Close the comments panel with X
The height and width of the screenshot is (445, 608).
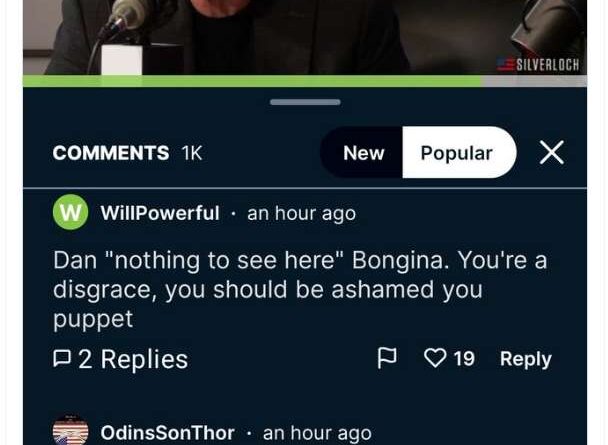pyautogui.click(x=551, y=153)
